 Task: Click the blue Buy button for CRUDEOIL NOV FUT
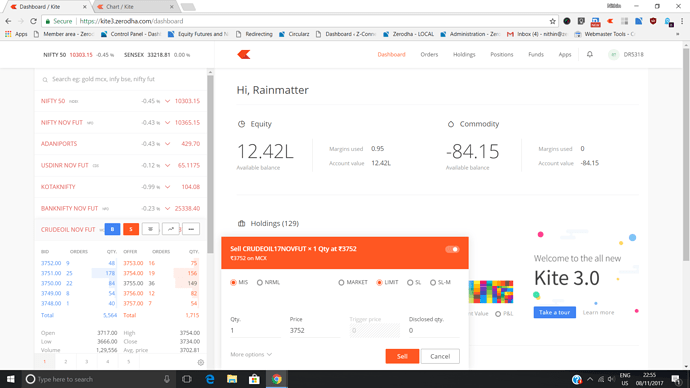click(112, 229)
